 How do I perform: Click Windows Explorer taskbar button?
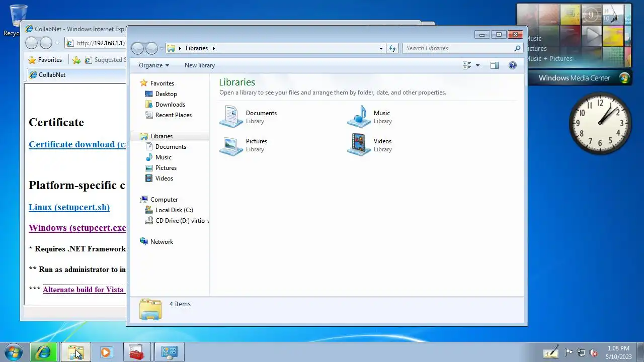tap(75, 352)
